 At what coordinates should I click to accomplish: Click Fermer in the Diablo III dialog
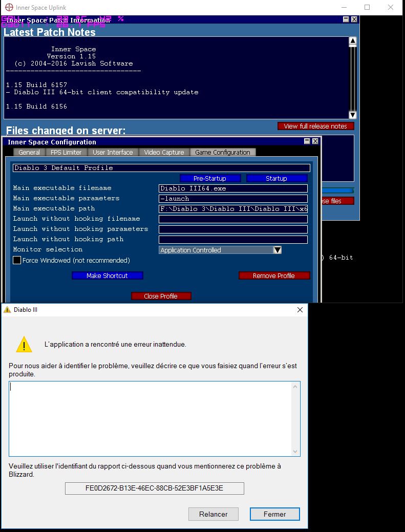(x=275, y=514)
